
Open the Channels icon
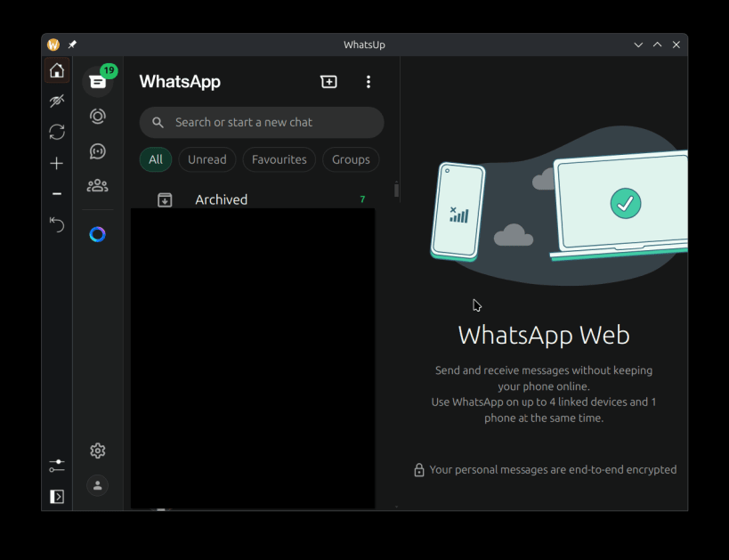pyautogui.click(x=98, y=151)
